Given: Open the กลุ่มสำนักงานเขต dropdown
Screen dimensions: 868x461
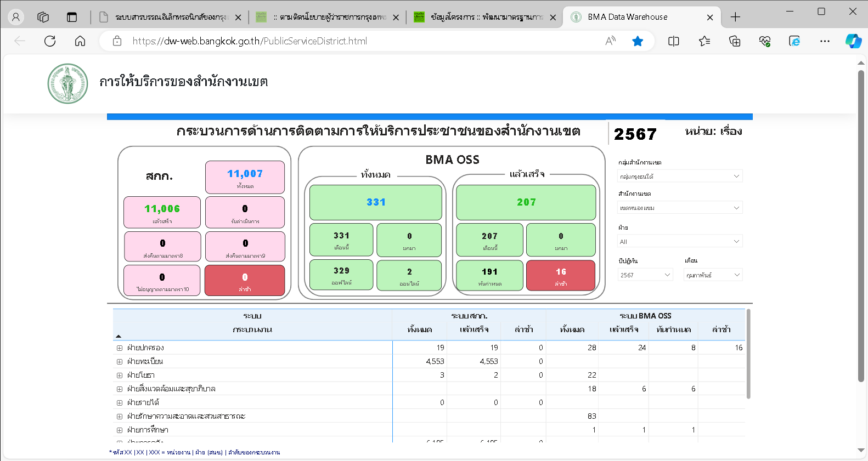Looking at the screenshot, I should tap(680, 177).
